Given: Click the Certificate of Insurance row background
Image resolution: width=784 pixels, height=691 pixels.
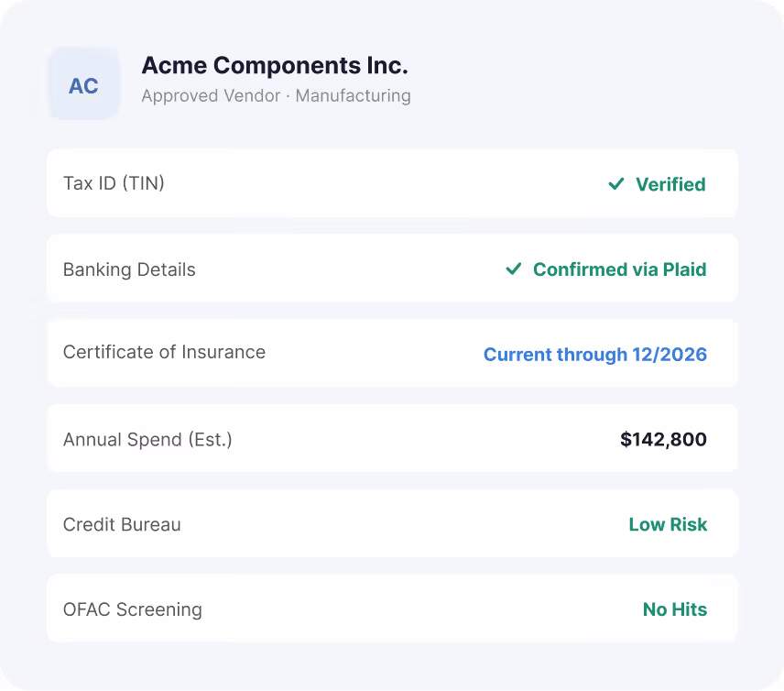Looking at the screenshot, I should click(393, 353).
